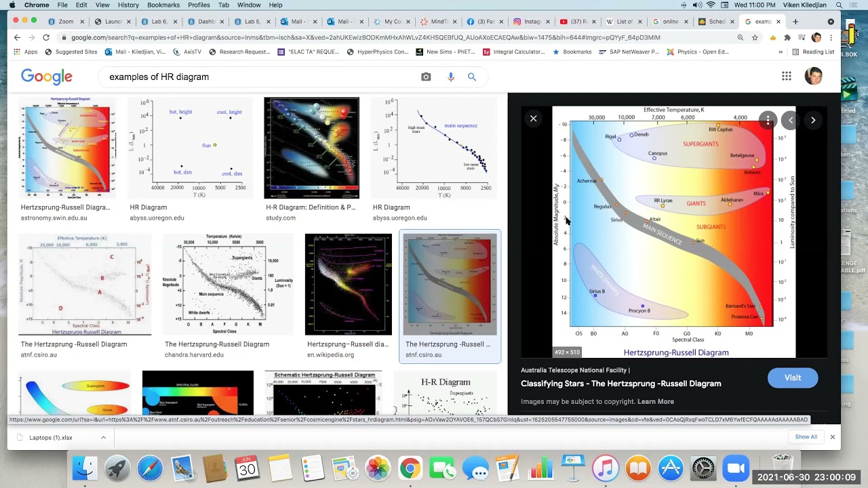This screenshot has width=868, height=488.
Task: Click the microphone voice search icon
Action: click(450, 77)
